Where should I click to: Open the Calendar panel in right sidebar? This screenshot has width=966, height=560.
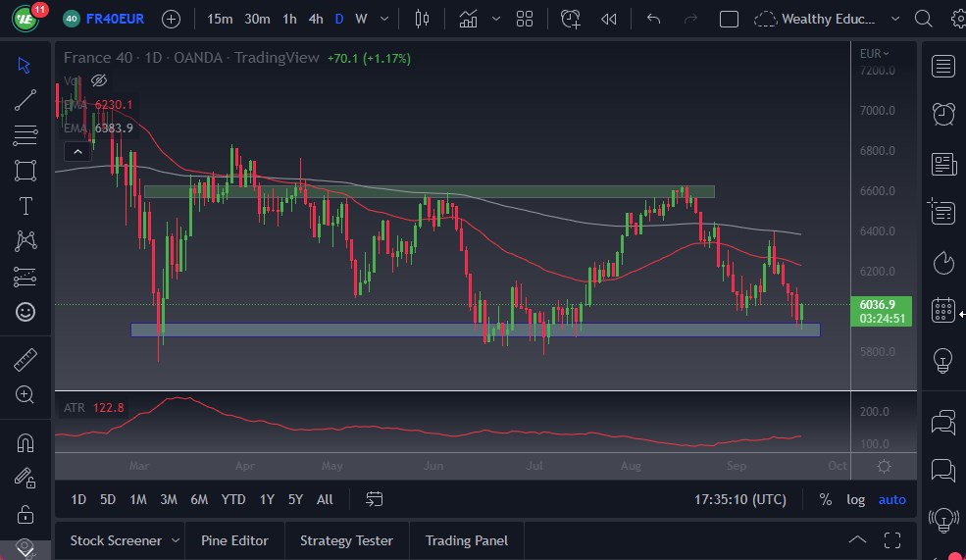tap(943, 311)
